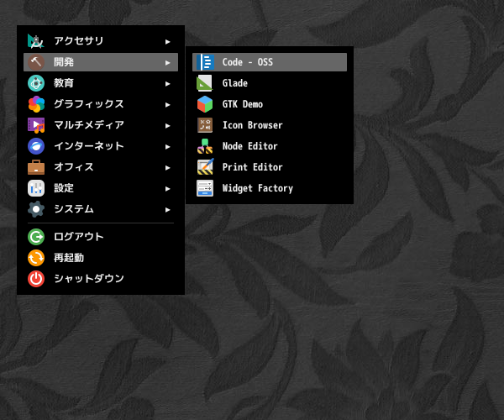Click the Code - OSS app icon

point(205,62)
